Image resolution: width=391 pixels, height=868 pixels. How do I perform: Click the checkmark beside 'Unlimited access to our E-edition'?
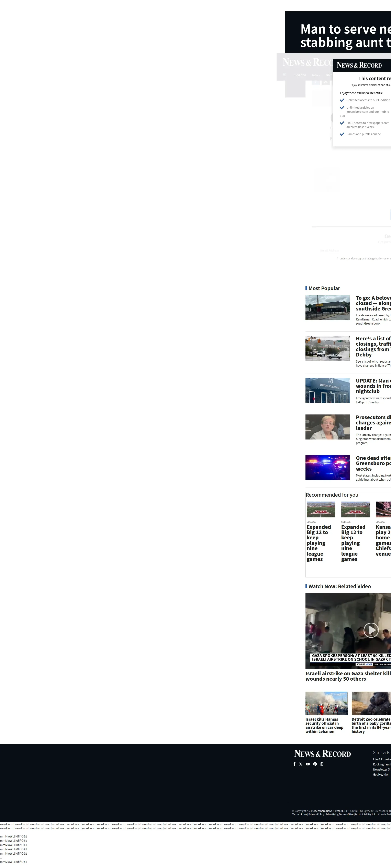tap(342, 100)
